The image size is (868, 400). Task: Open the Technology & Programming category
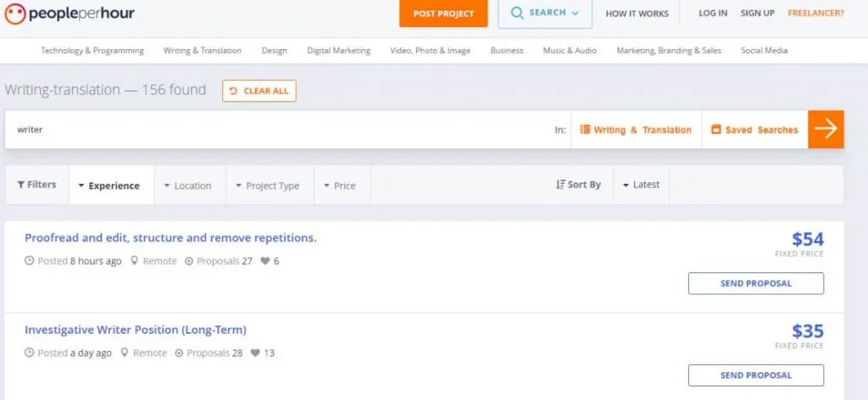(x=92, y=50)
